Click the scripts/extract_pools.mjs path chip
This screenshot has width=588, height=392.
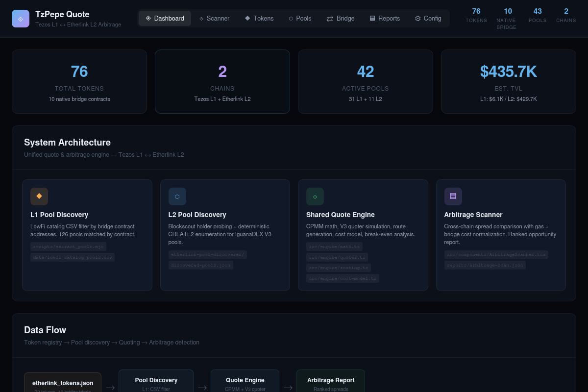(x=69, y=246)
